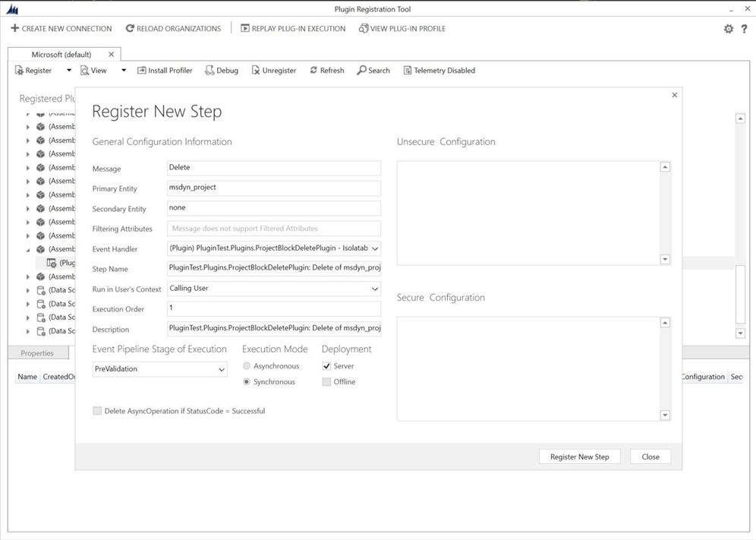Click the Install Profiler label
The height and width of the screenshot is (540, 756).
click(170, 71)
